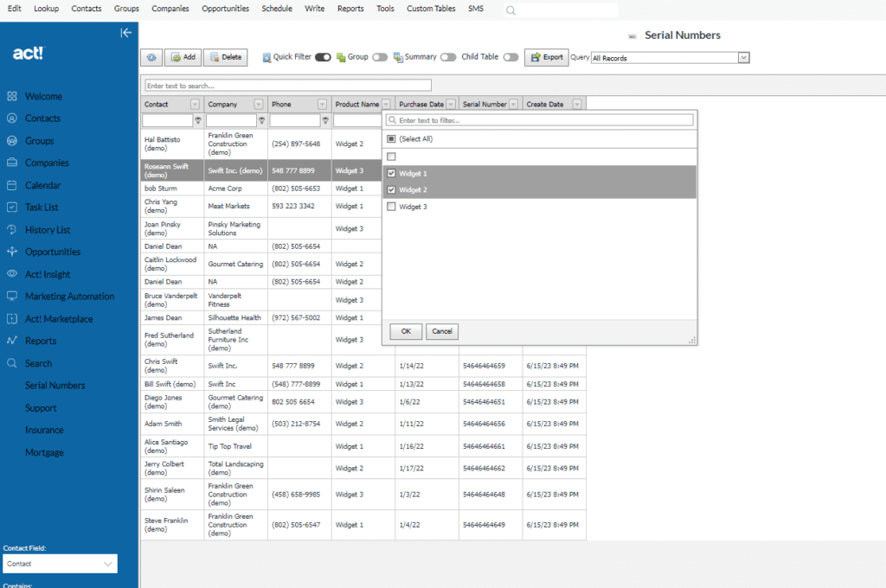The width and height of the screenshot is (886, 588).
Task: Check the Widget 3 checkbox
Action: 391,207
